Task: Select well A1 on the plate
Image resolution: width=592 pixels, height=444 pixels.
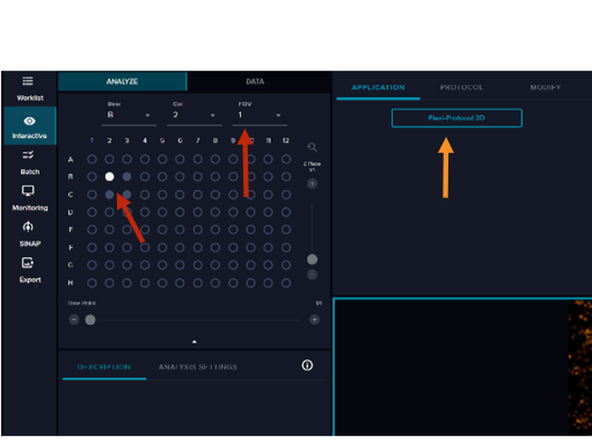Action: [x=92, y=159]
